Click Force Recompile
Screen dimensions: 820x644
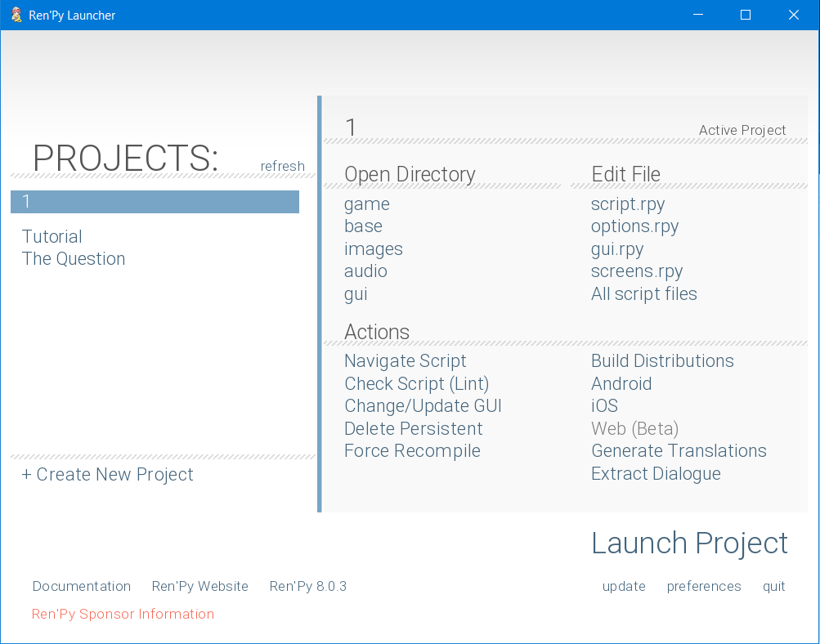412,451
